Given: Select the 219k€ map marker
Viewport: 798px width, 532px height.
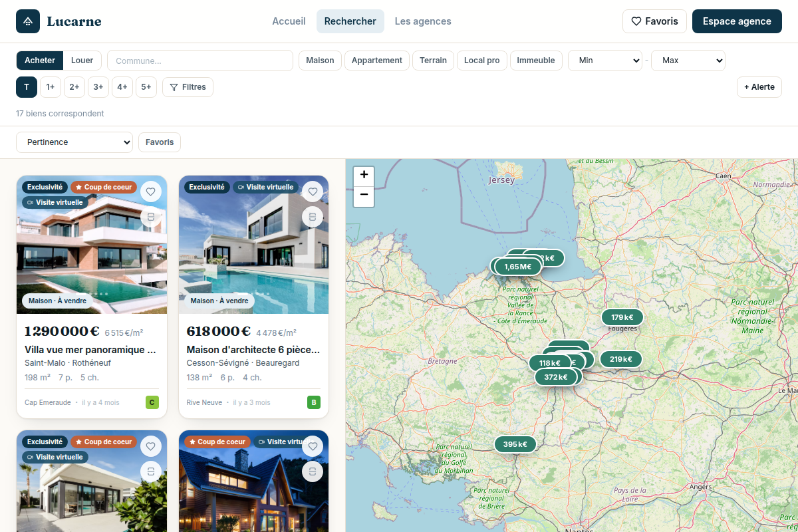Looking at the screenshot, I should tap(621, 359).
